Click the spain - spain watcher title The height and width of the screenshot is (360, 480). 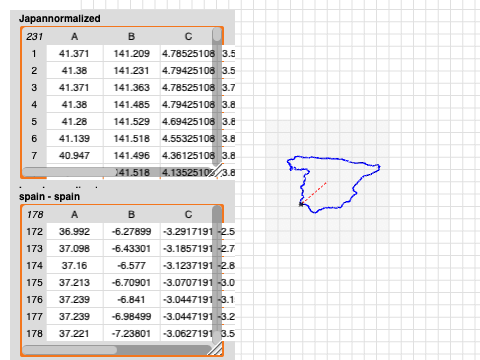[x=49, y=197]
